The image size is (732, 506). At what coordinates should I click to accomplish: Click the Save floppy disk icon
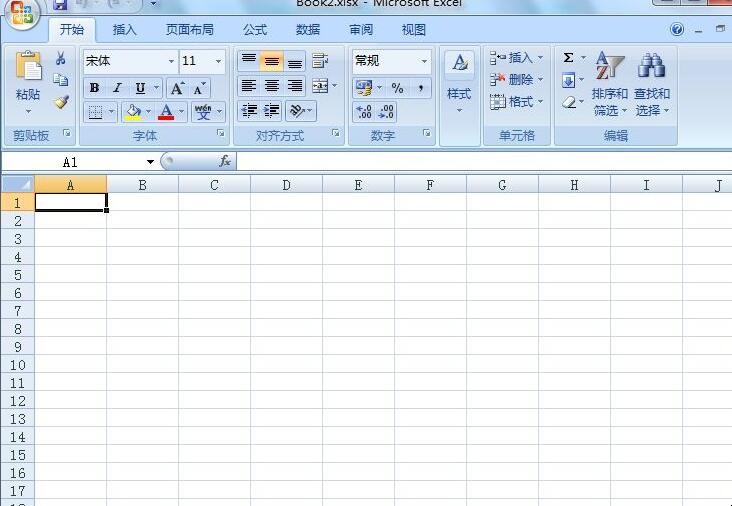pos(60,5)
